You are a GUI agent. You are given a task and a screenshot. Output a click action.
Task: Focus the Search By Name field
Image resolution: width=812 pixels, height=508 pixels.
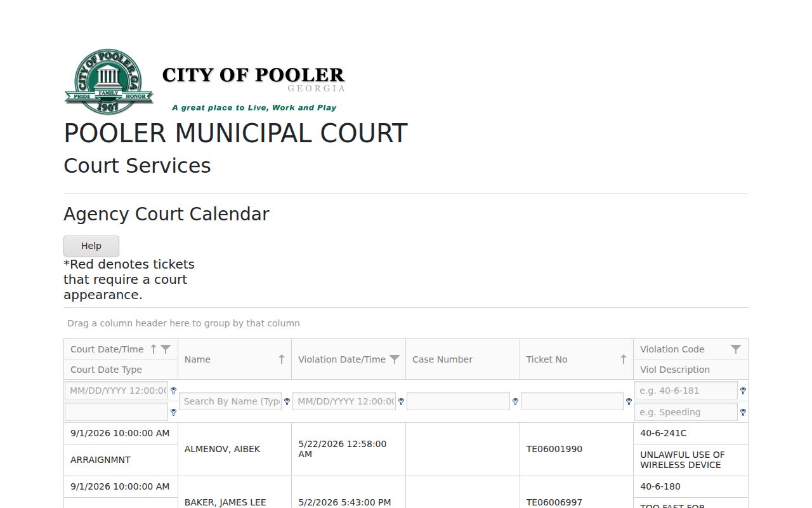(230, 401)
